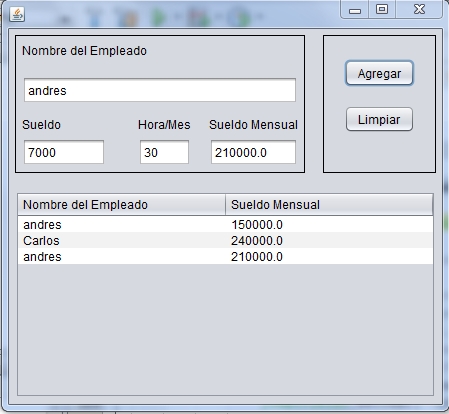Minimize the window
The height and width of the screenshot is (414, 449).
[x=355, y=10]
